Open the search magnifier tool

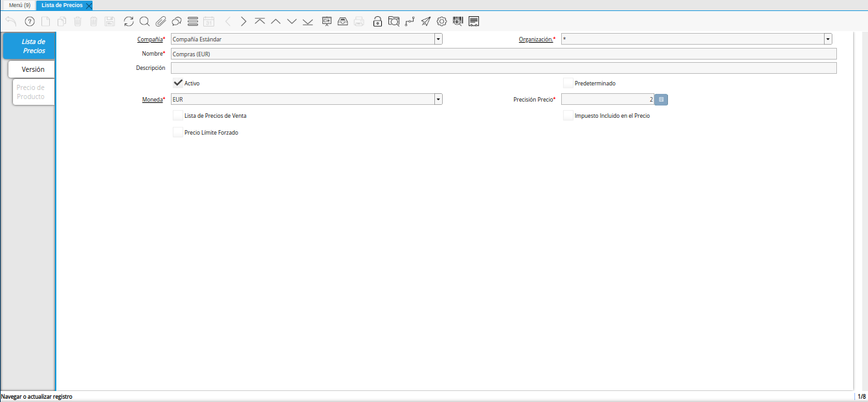pos(144,21)
